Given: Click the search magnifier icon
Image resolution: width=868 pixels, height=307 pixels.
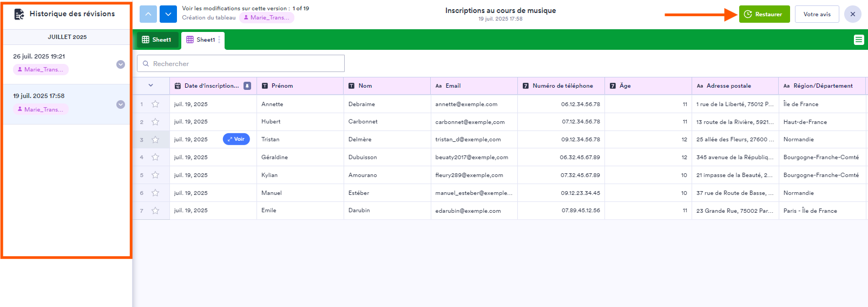Looking at the screenshot, I should pyautogui.click(x=146, y=63).
